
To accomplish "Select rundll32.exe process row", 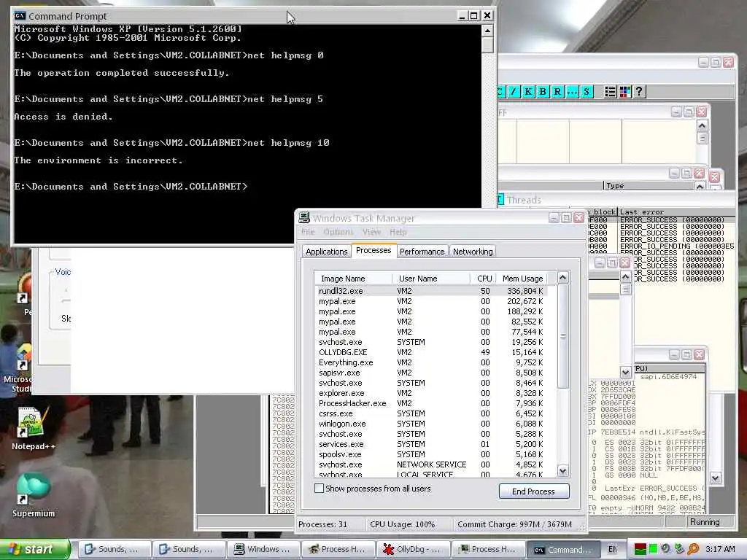I will tap(430, 290).
